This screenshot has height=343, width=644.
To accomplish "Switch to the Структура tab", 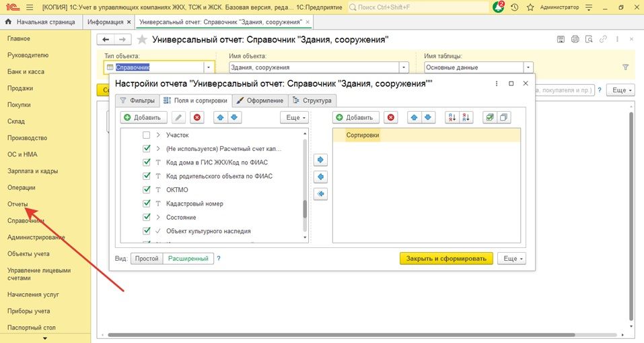I will [x=312, y=100].
